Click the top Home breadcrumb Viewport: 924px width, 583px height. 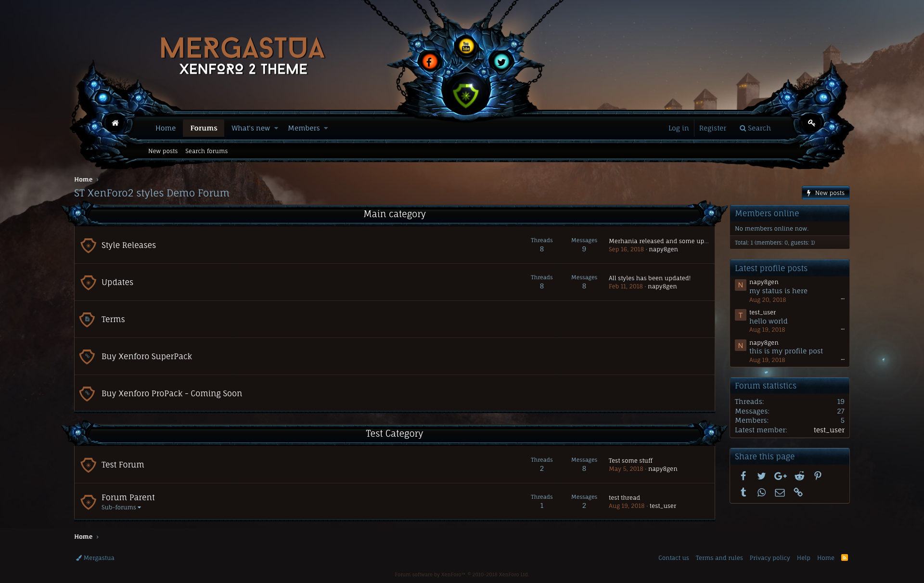[x=83, y=180]
